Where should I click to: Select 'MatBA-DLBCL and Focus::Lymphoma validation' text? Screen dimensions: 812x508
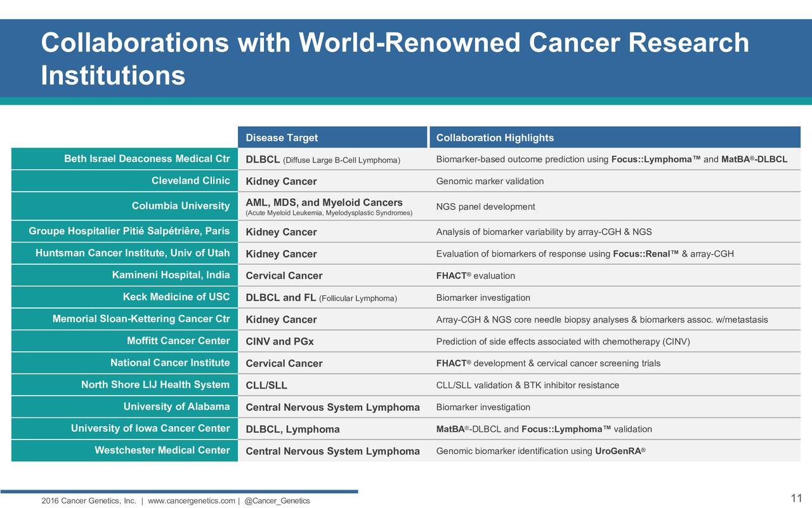pos(544,429)
